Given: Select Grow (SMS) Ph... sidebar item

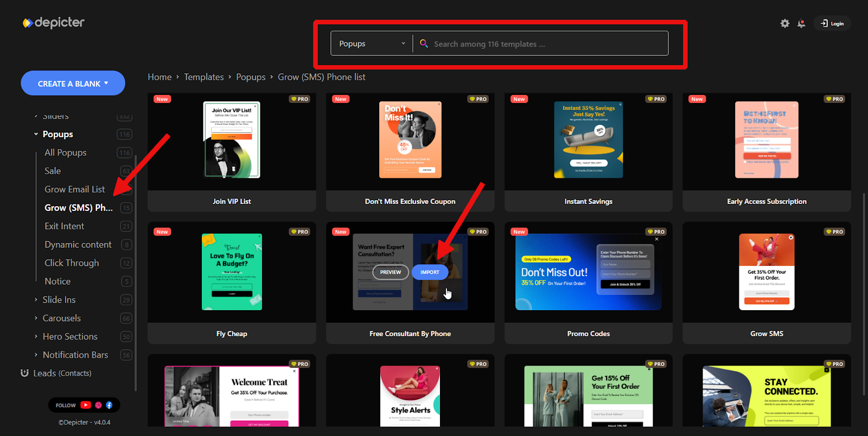Looking at the screenshot, I should [79, 208].
